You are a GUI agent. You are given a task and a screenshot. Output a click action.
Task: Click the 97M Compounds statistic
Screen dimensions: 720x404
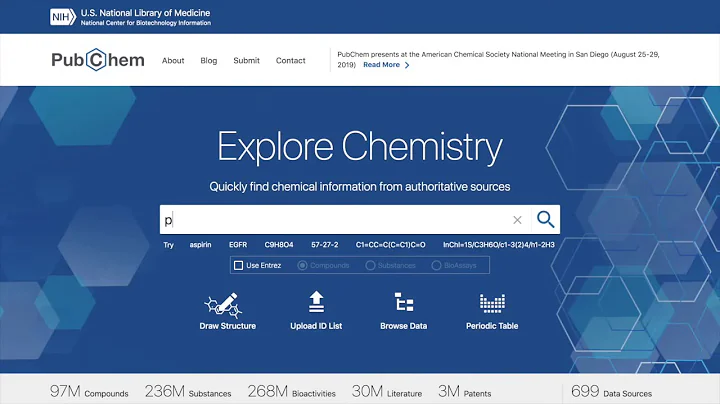[89, 392]
